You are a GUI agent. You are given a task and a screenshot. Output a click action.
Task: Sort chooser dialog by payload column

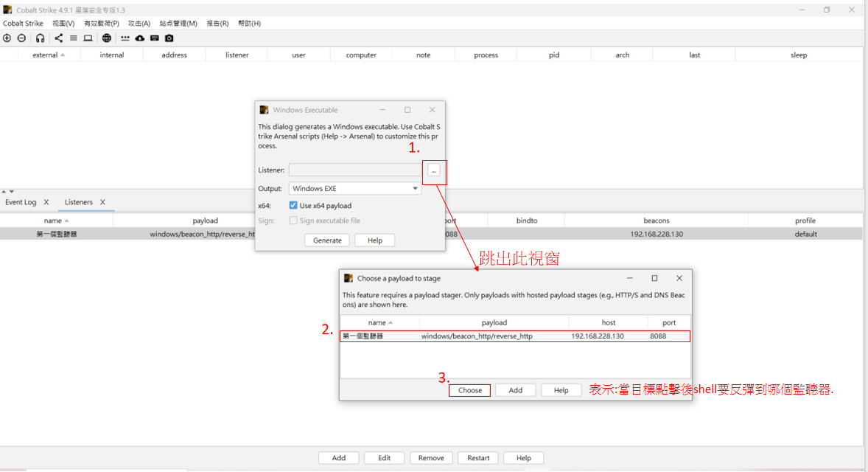coord(494,322)
